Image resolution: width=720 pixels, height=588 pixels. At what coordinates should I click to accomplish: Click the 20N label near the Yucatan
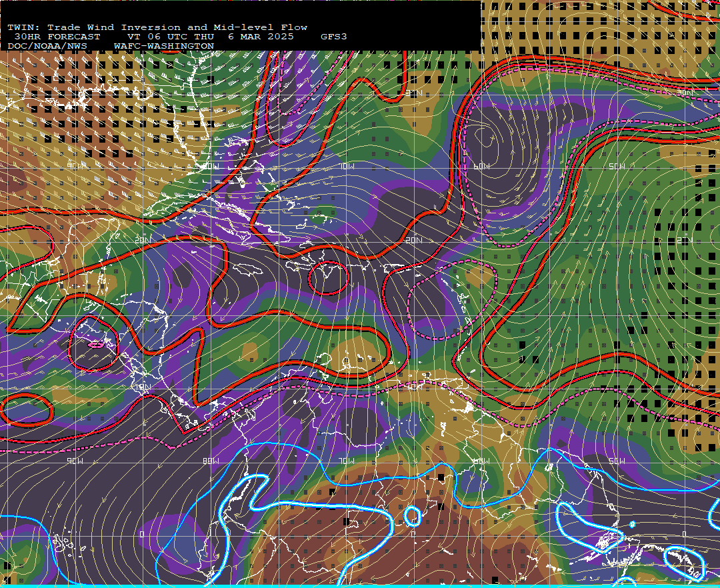pos(143,240)
